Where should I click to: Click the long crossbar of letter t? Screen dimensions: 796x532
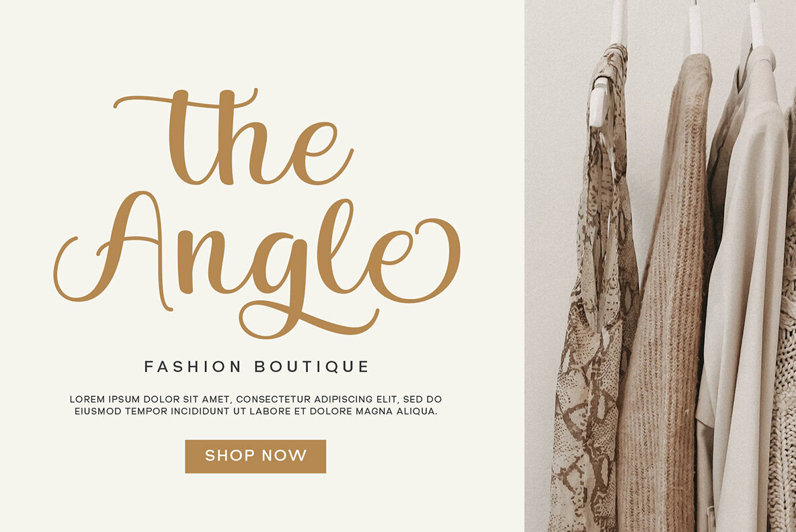coord(186,100)
